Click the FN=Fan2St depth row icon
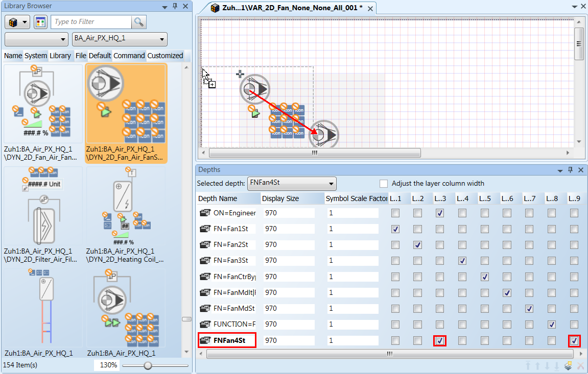 (205, 245)
